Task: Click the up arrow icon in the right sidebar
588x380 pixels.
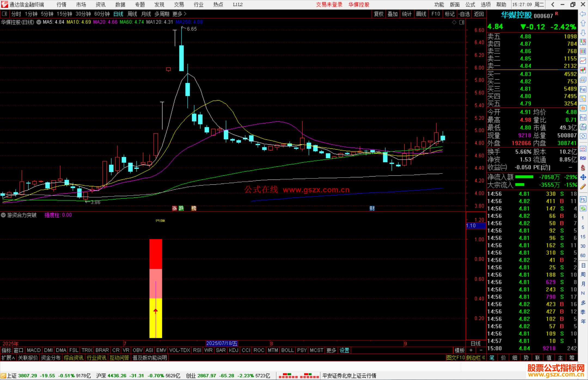Action: tap(583, 23)
